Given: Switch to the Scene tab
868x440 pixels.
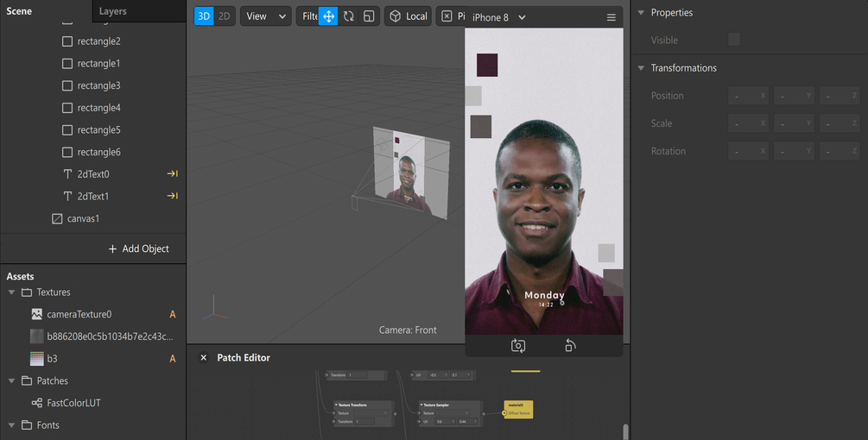Looking at the screenshot, I should click(19, 11).
